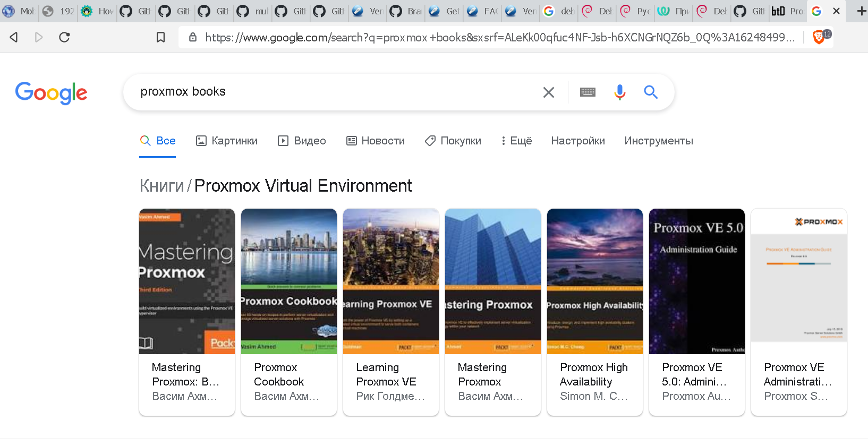Image resolution: width=868 pixels, height=446 pixels.
Task: Click Proxmox Au… author text
Action: pos(696,396)
